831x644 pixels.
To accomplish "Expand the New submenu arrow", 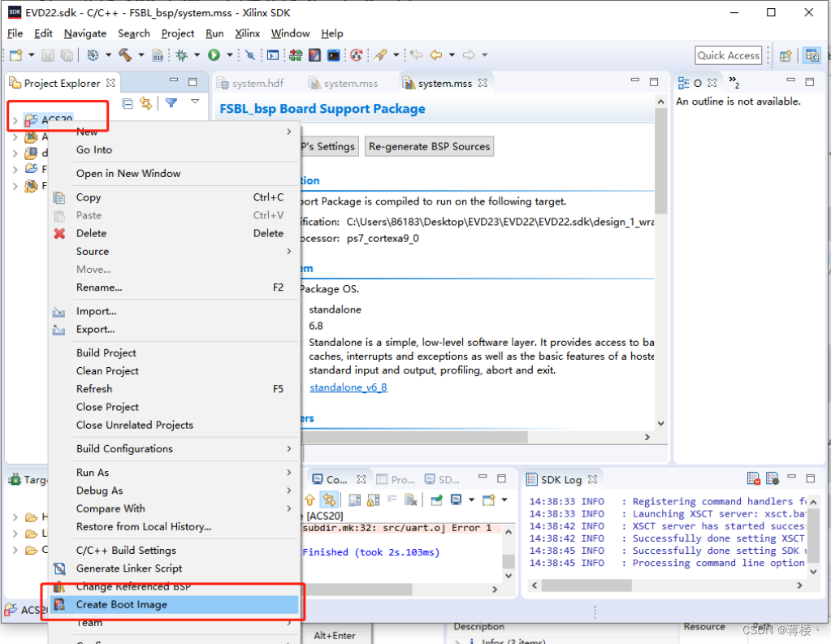I will pos(289,132).
